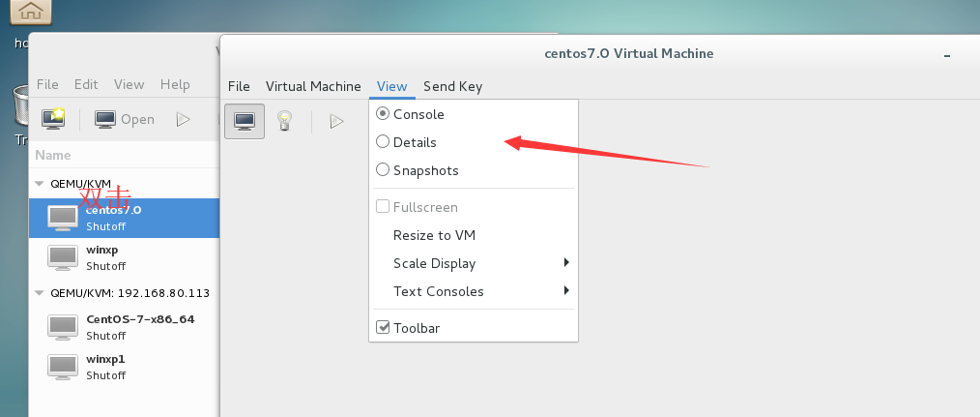
Task: Select the Console radio option
Action: tap(383, 114)
